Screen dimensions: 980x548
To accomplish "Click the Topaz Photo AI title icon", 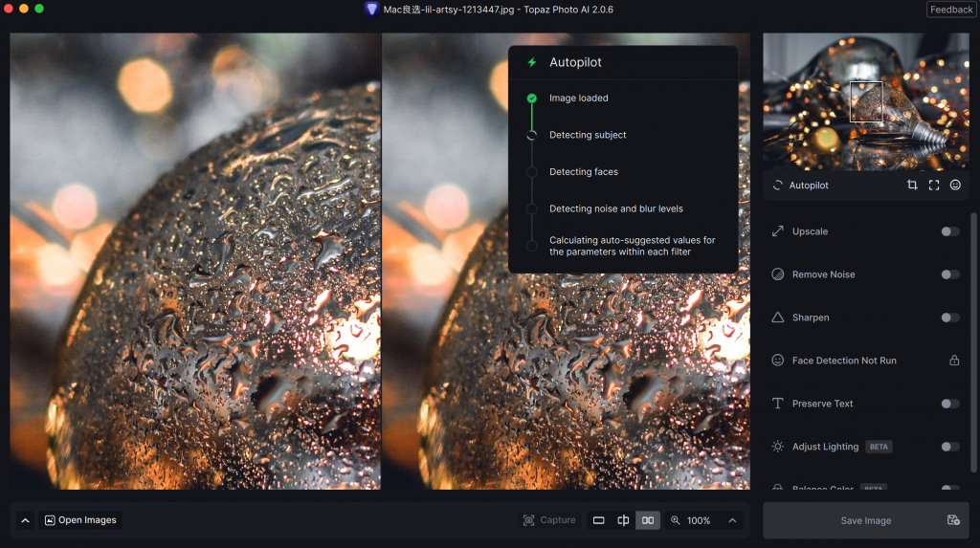I will 372,10.
